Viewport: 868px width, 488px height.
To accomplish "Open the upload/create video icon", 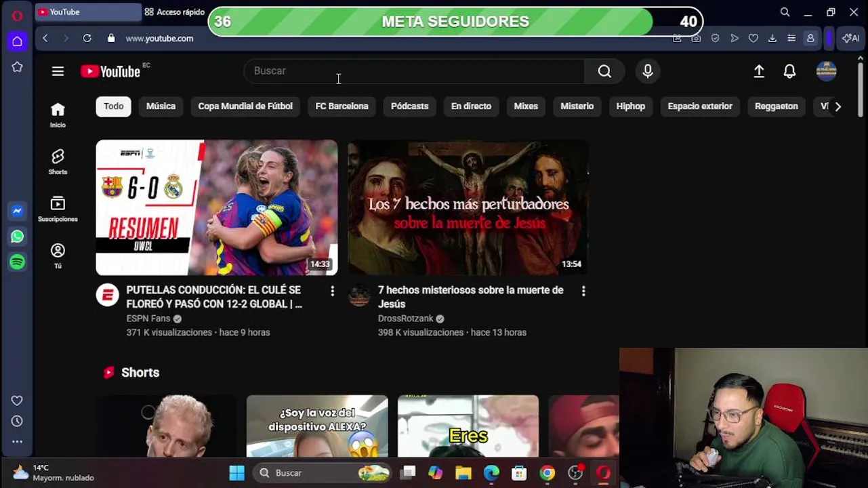I will (759, 71).
